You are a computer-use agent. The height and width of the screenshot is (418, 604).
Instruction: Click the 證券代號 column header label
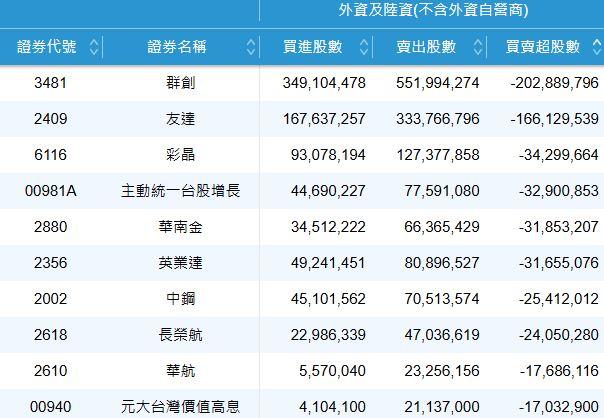pyautogui.click(x=47, y=47)
